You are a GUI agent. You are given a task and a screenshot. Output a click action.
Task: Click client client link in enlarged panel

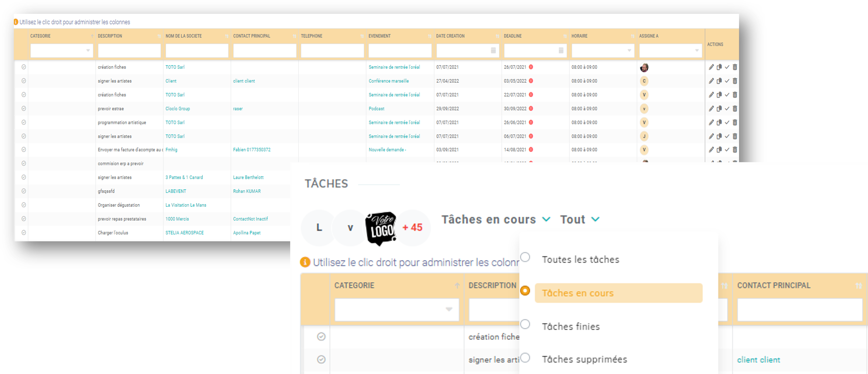(758, 360)
